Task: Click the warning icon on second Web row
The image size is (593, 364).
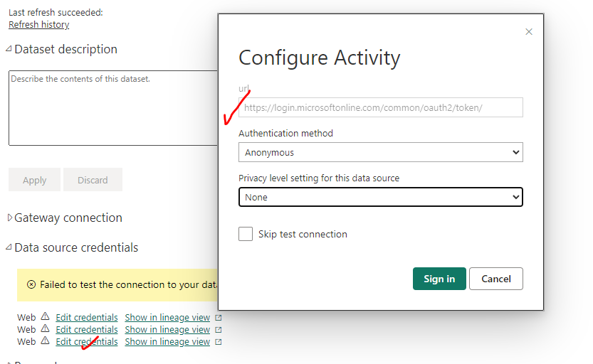Action: (x=45, y=328)
